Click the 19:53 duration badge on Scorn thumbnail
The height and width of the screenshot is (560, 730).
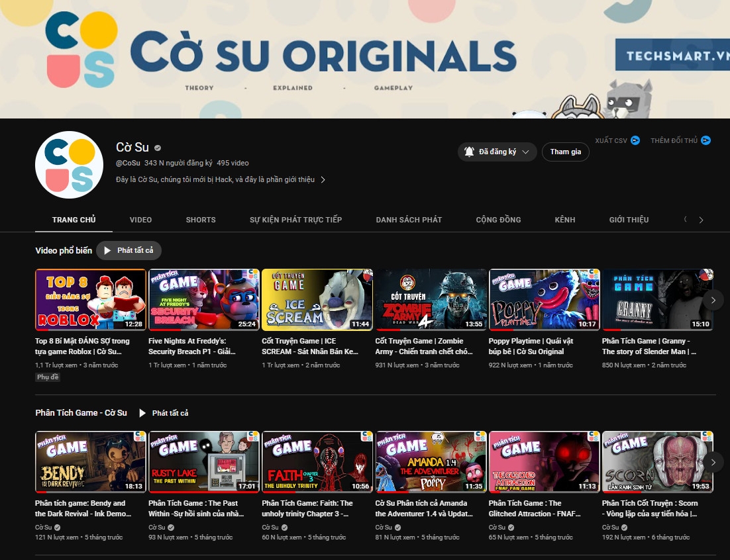(701, 486)
